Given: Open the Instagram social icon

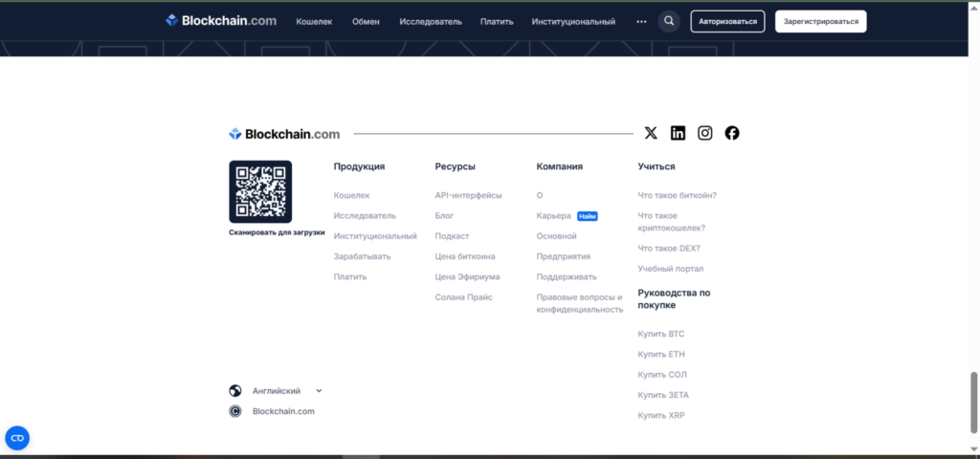Looking at the screenshot, I should click(705, 133).
